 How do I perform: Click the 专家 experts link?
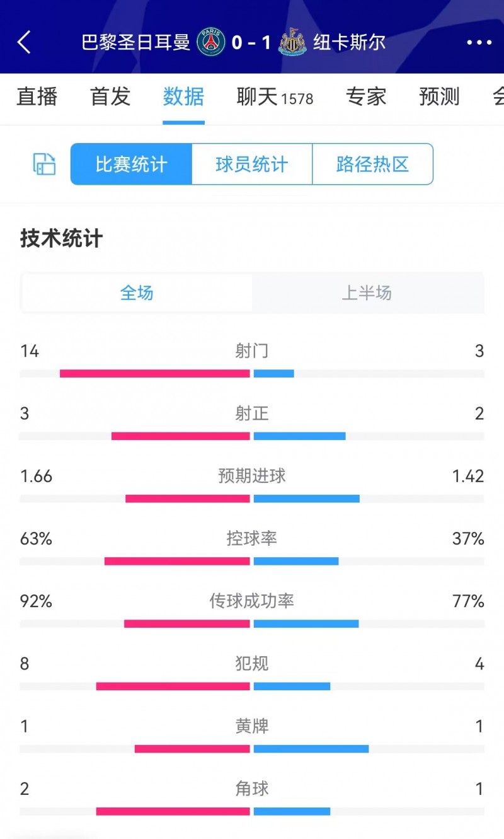pos(366,96)
